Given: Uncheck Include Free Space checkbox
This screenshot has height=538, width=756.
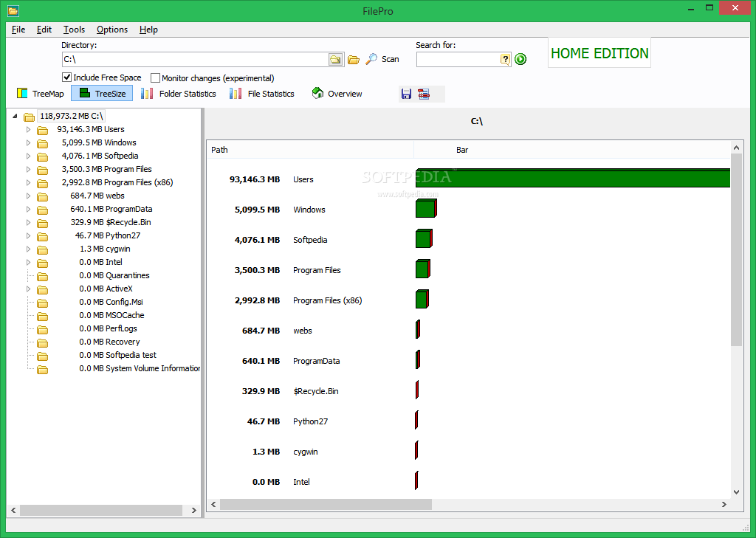Looking at the screenshot, I should pos(67,77).
